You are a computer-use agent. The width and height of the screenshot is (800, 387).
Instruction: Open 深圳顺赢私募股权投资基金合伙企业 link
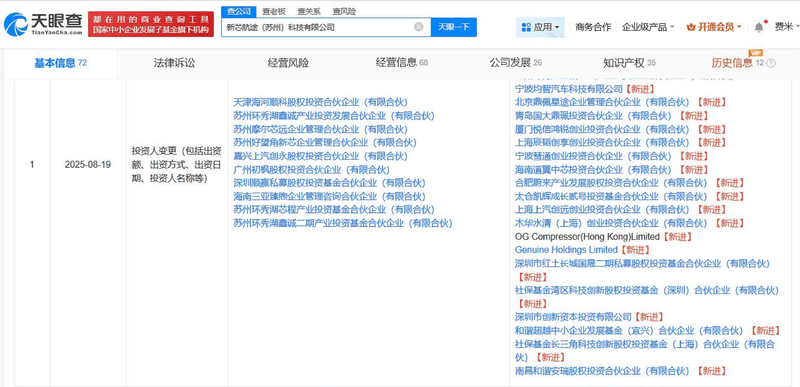pyautogui.click(x=329, y=183)
